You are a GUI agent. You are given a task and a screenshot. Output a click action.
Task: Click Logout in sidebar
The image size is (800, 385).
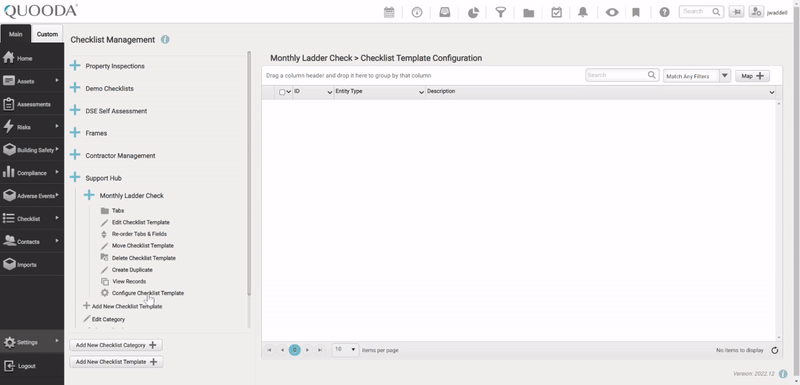(32, 366)
